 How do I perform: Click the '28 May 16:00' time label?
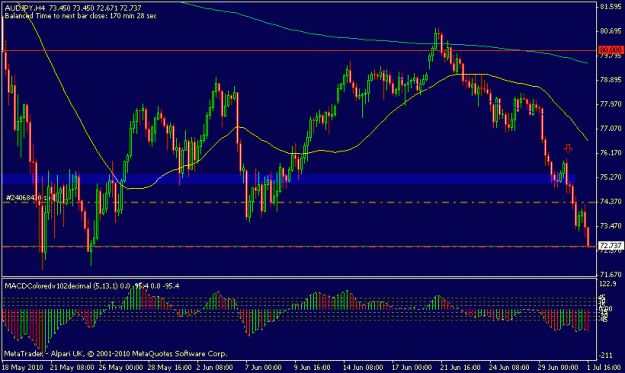169,367
